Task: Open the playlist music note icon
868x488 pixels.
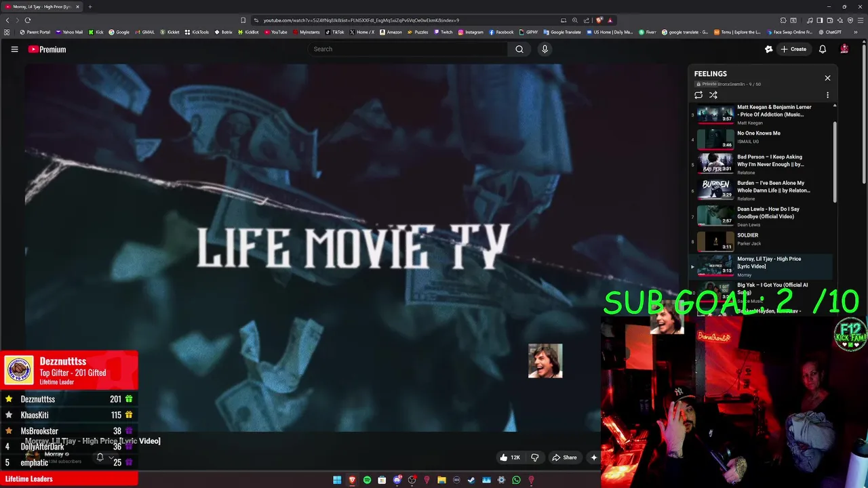Action: point(810,20)
